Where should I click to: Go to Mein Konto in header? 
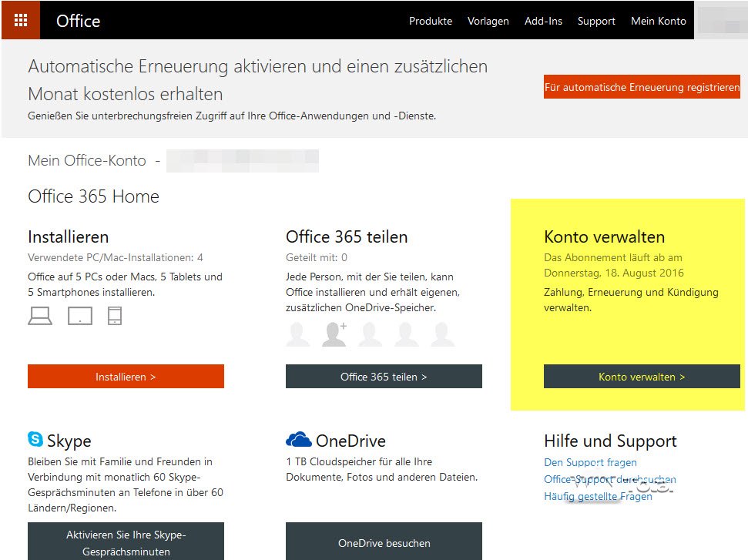click(x=659, y=21)
